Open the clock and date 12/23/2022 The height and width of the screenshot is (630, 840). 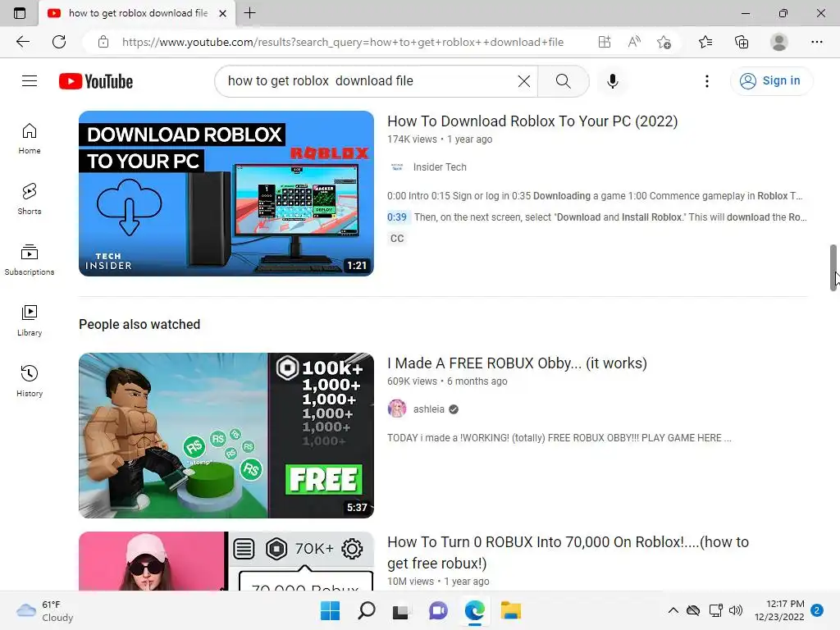click(779, 610)
